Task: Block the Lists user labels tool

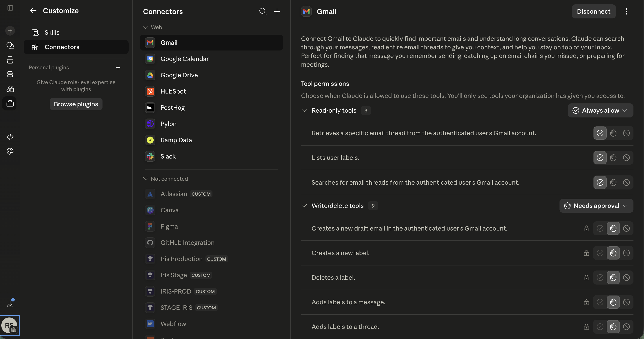Action: click(x=626, y=158)
